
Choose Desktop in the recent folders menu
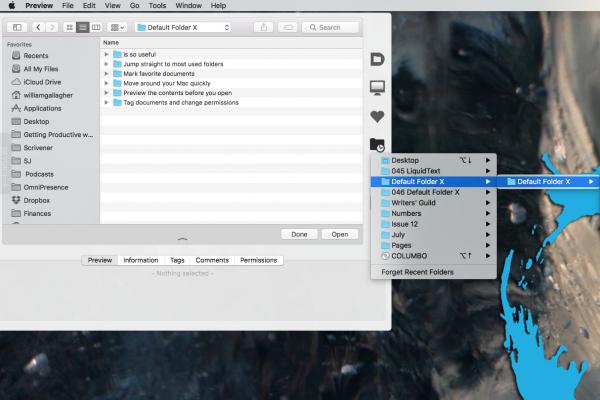click(434, 160)
